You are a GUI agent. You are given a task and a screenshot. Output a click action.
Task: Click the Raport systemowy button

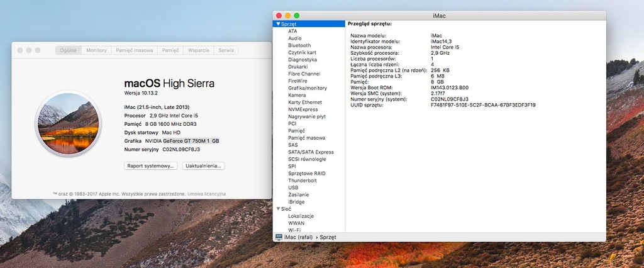tap(151, 166)
